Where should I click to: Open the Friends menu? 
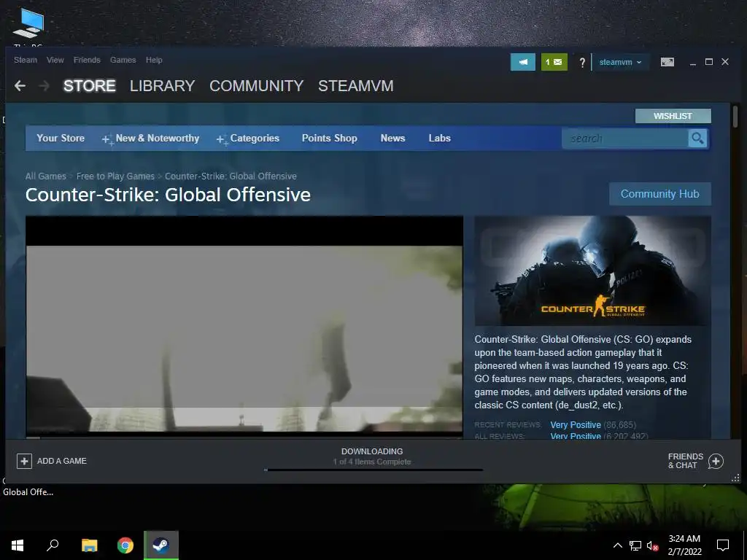coord(87,60)
